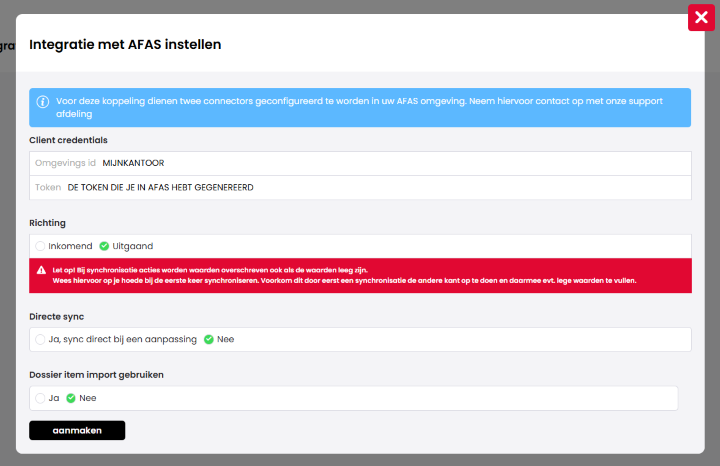
Task: Close the AFAS integration dialog
Action: point(701,17)
